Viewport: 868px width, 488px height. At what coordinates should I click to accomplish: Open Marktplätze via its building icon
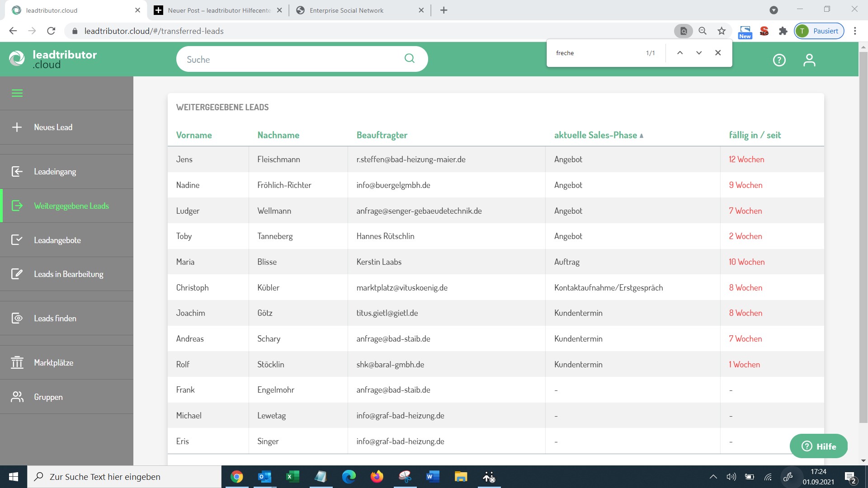17,362
